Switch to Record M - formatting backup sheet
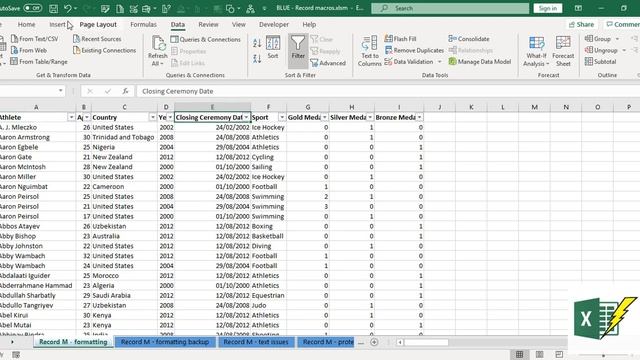The height and width of the screenshot is (360, 640). [165, 342]
